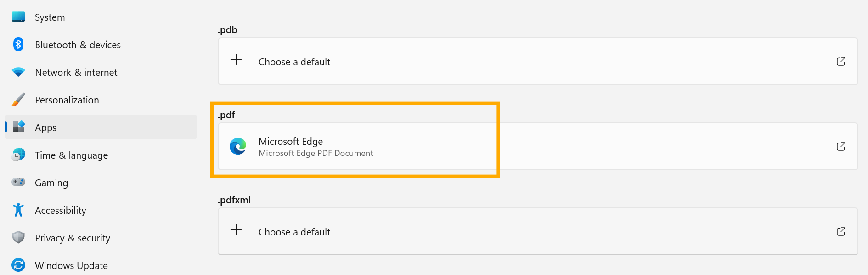Click the Privacy & security shield icon
The width and height of the screenshot is (868, 275).
tap(18, 237)
